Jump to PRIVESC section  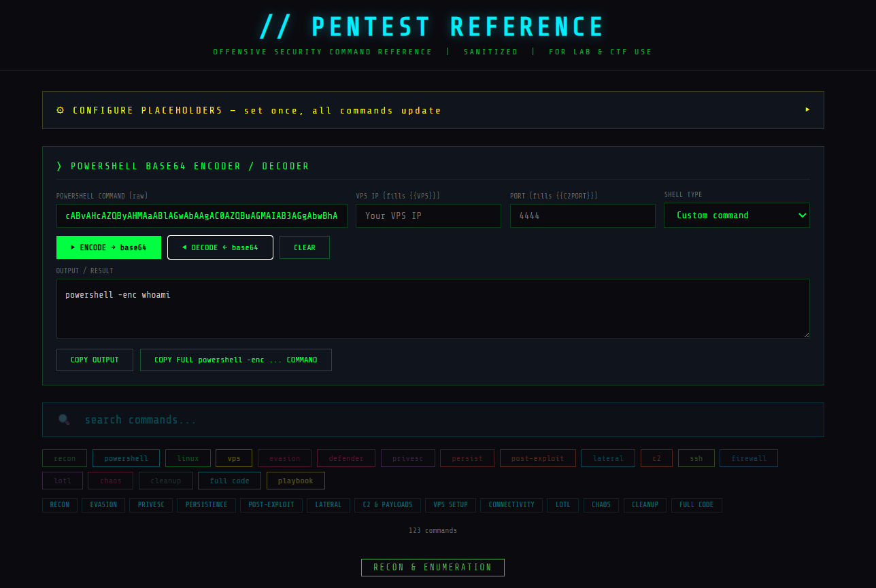click(x=151, y=505)
